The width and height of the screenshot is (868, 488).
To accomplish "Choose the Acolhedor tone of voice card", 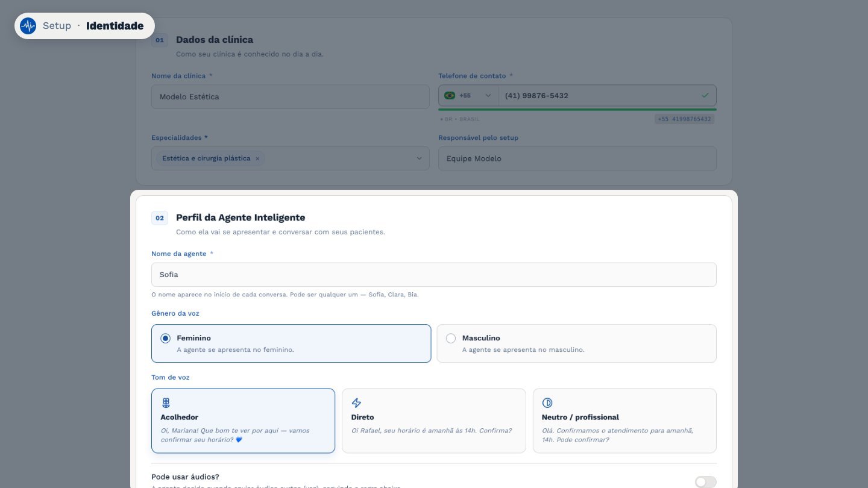I will tap(243, 421).
